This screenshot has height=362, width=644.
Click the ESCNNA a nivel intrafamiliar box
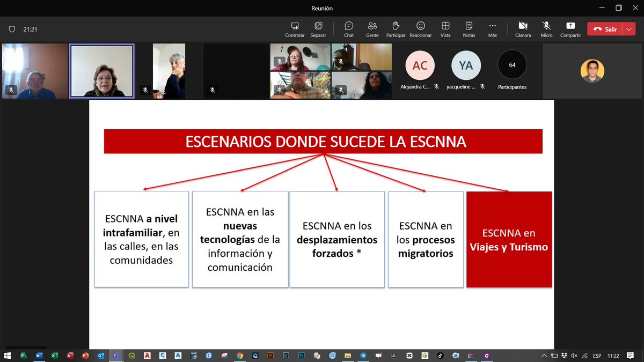pos(142,239)
